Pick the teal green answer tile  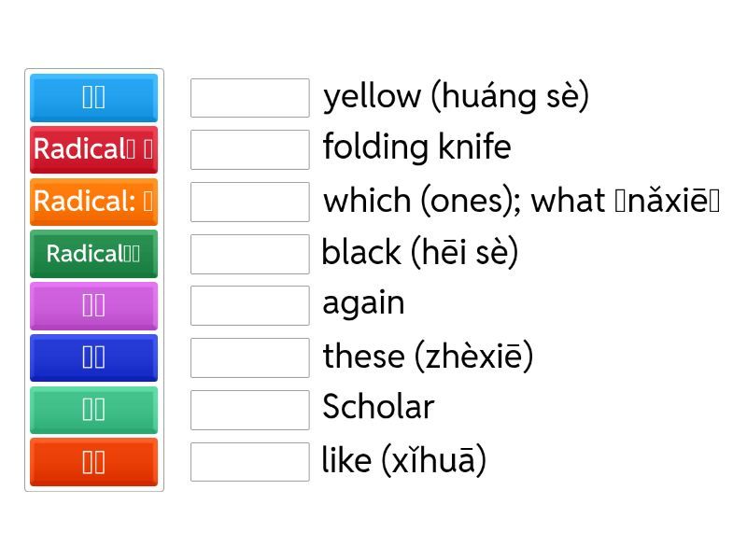tap(93, 410)
